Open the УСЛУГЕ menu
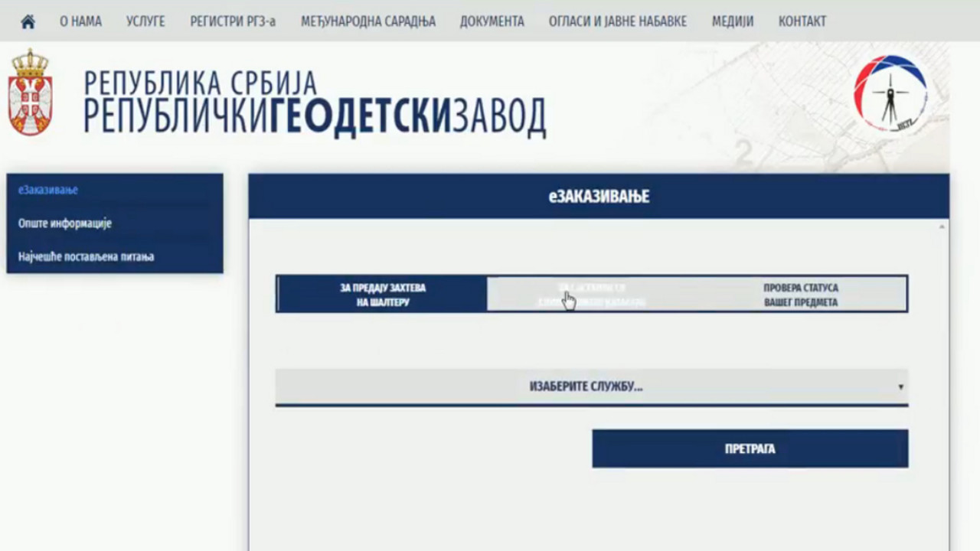This screenshot has height=551, width=980. (x=145, y=21)
